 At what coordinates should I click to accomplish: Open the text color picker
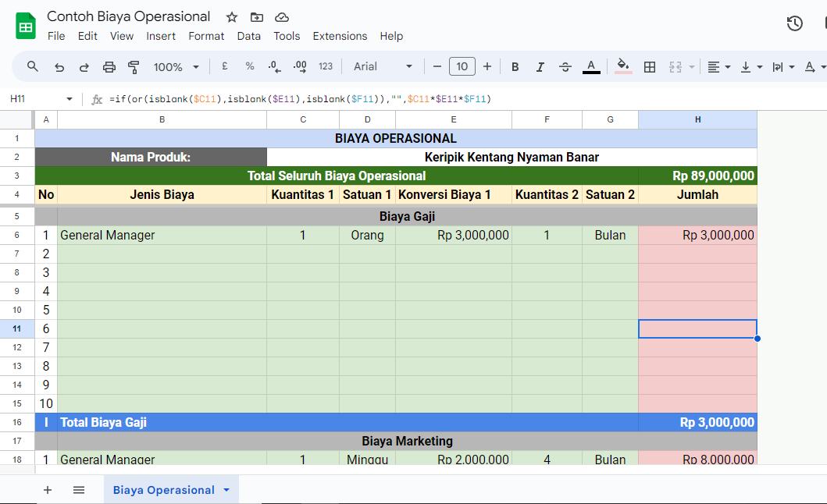click(591, 67)
